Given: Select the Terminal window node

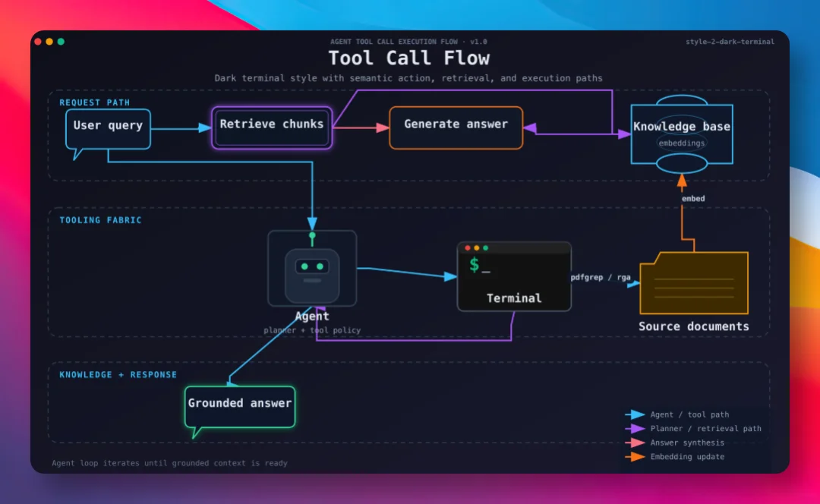Looking at the screenshot, I should coord(514,276).
